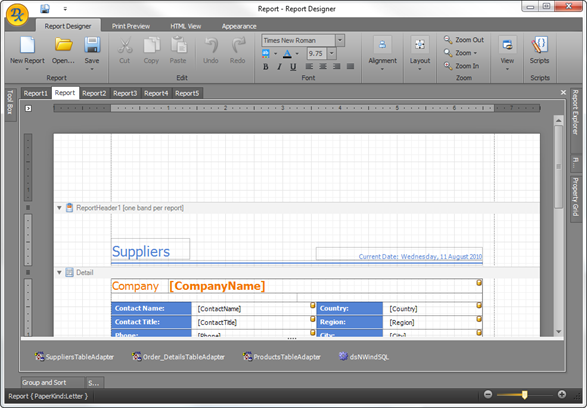Click the Cut scissors icon
Image resolution: width=587 pixels, height=408 pixels.
(x=125, y=45)
